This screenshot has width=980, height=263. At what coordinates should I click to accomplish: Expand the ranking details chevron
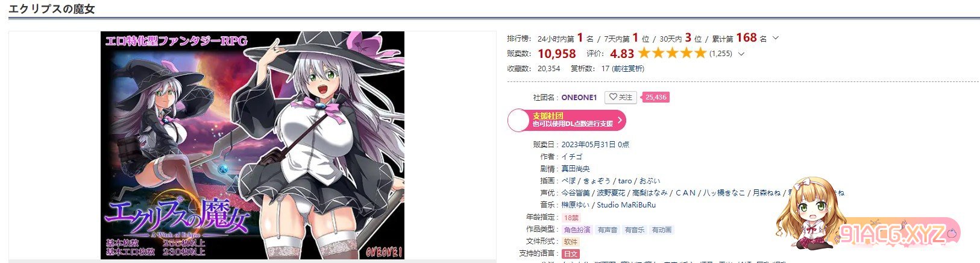click(x=776, y=38)
